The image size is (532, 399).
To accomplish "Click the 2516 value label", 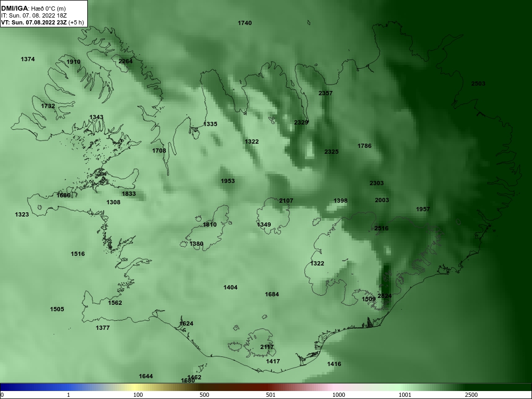I will [381, 228].
